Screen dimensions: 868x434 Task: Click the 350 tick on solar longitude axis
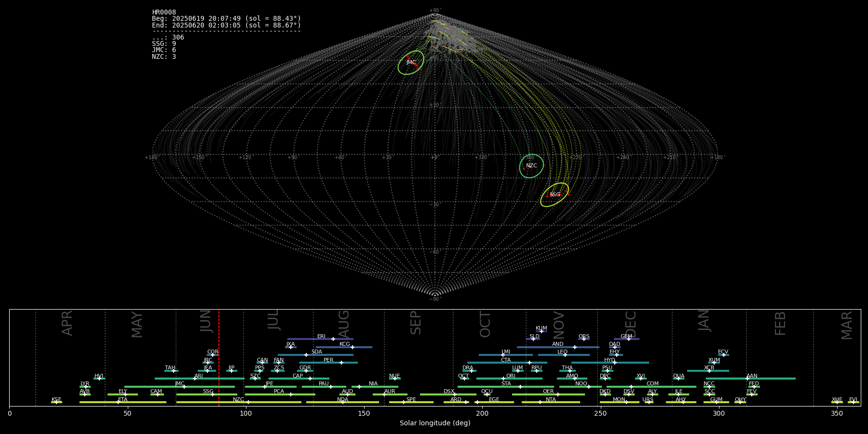tap(837, 414)
